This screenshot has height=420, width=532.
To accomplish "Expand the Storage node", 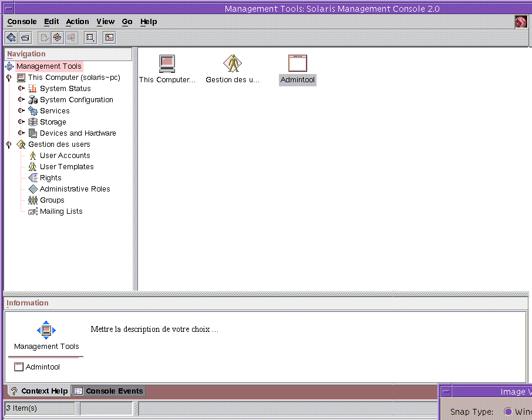I will [21, 122].
